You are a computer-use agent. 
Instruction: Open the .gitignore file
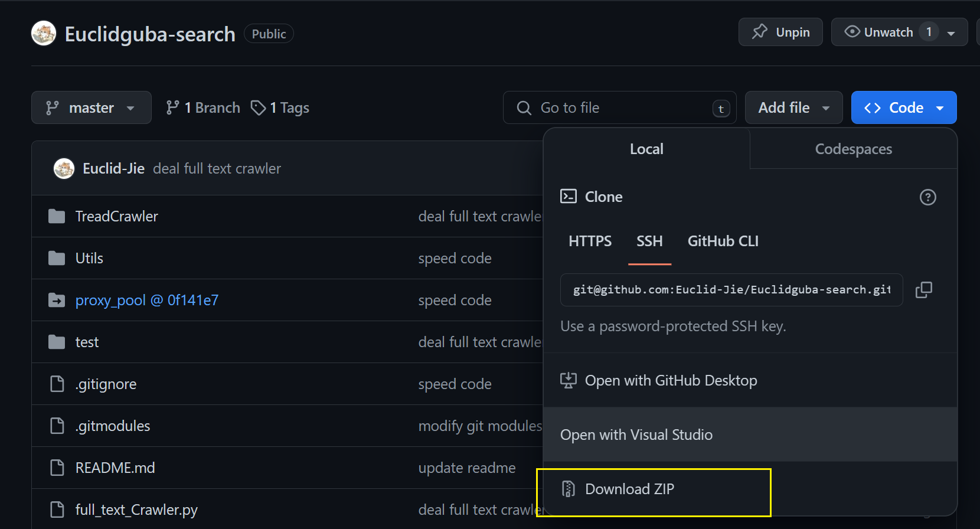[x=106, y=384]
